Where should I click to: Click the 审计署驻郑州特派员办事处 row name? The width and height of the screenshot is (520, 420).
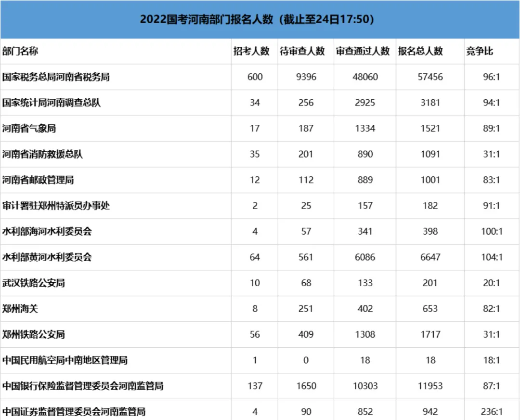coord(56,206)
